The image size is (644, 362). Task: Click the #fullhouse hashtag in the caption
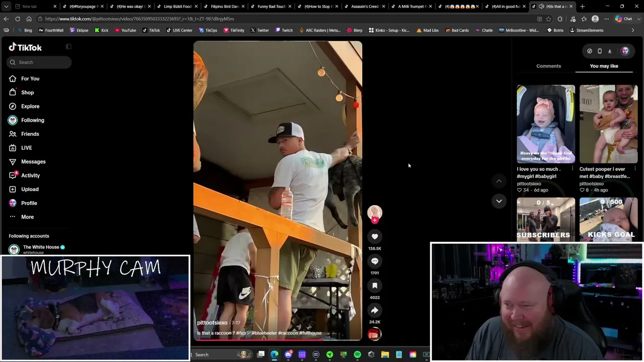click(x=310, y=333)
